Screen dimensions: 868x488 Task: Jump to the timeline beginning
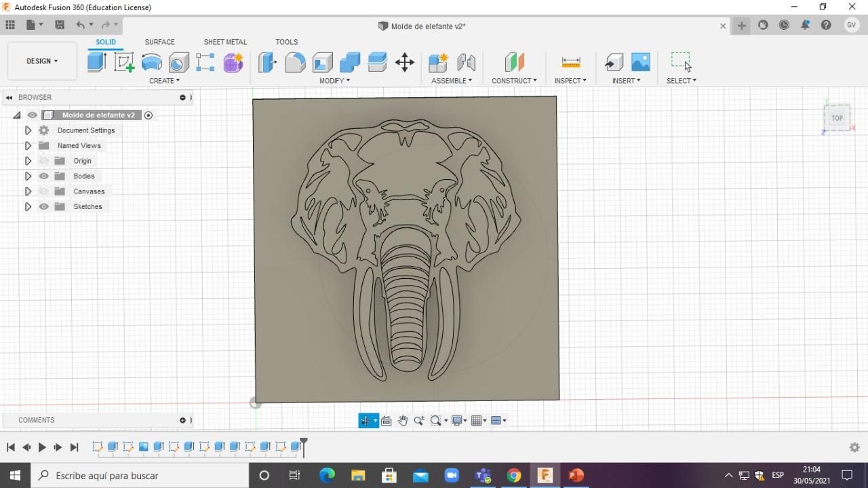pyautogui.click(x=11, y=447)
